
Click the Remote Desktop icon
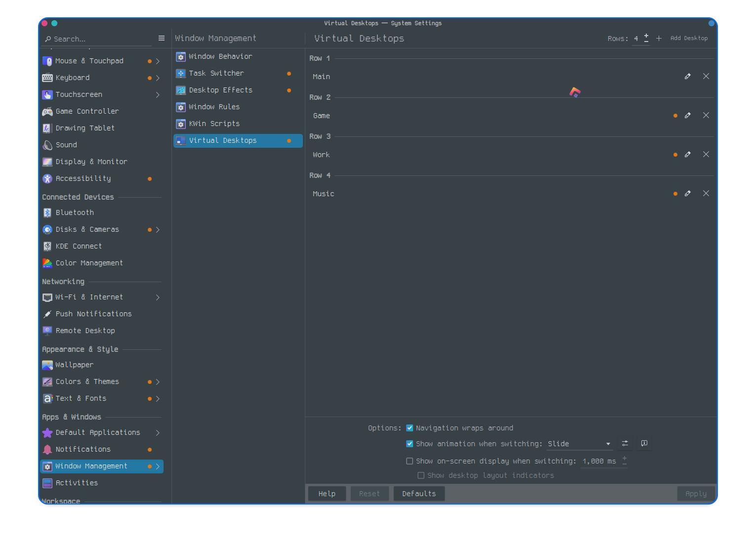tap(47, 331)
